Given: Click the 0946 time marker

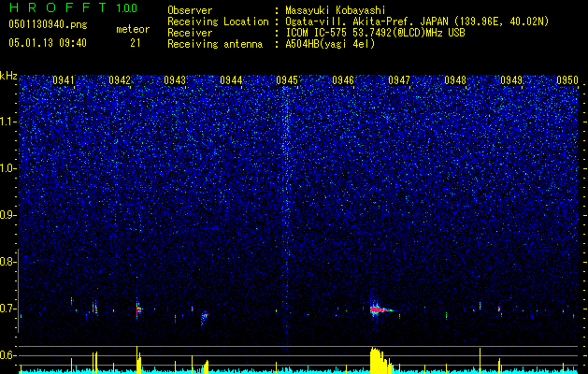Looking at the screenshot, I should click(343, 80).
